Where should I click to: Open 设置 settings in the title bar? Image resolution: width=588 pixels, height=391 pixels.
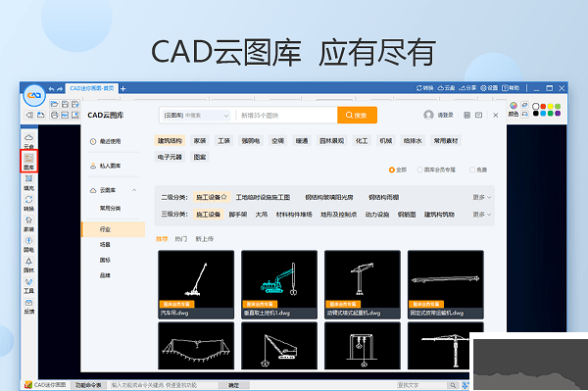pyautogui.click(x=489, y=88)
